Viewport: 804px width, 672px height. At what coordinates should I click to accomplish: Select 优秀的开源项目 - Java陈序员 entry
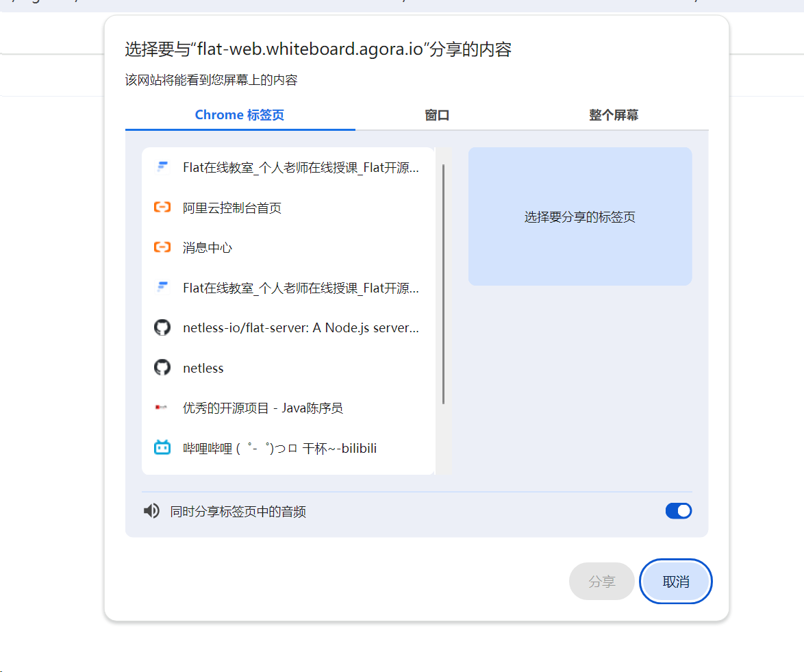click(x=289, y=408)
